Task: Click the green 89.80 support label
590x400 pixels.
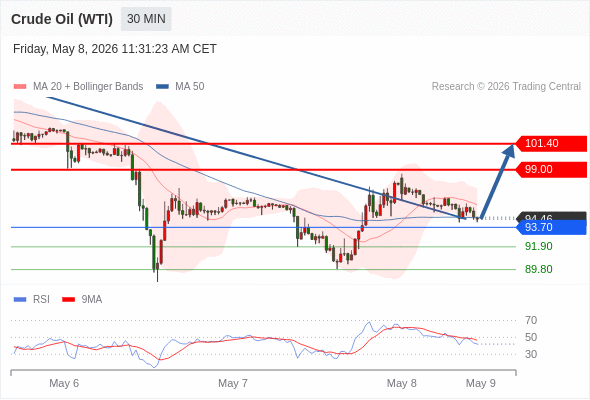Action: (x=538, y=269)
